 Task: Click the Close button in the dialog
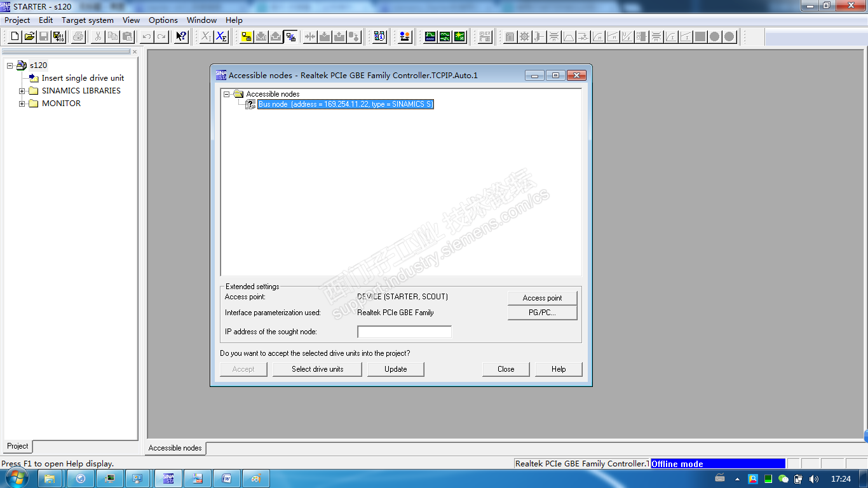click(x=506, y=369)
